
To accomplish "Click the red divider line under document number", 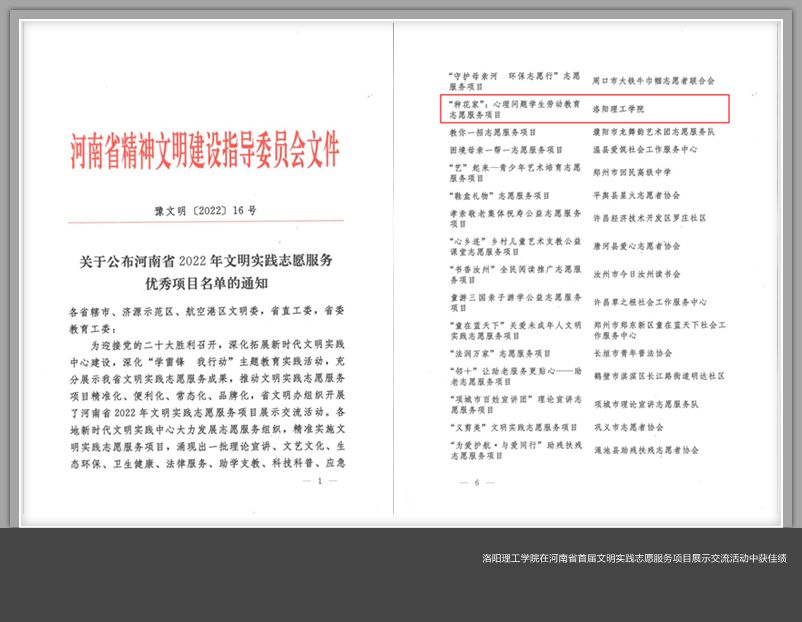I will coord(205,222).
